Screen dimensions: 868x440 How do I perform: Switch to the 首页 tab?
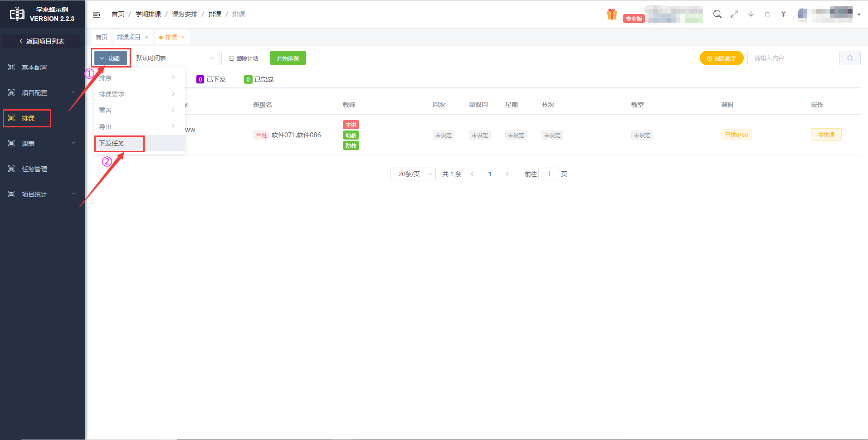coord(102,37)
